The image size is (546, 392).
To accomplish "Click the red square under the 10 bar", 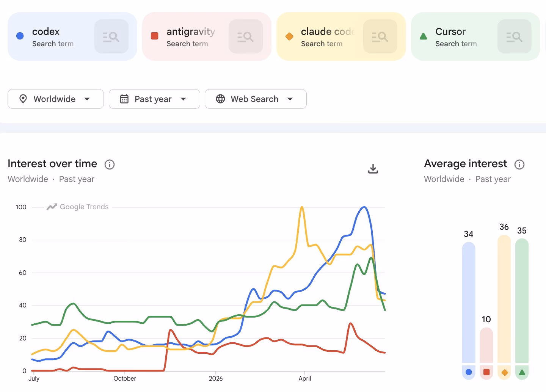I will (486, 372).
